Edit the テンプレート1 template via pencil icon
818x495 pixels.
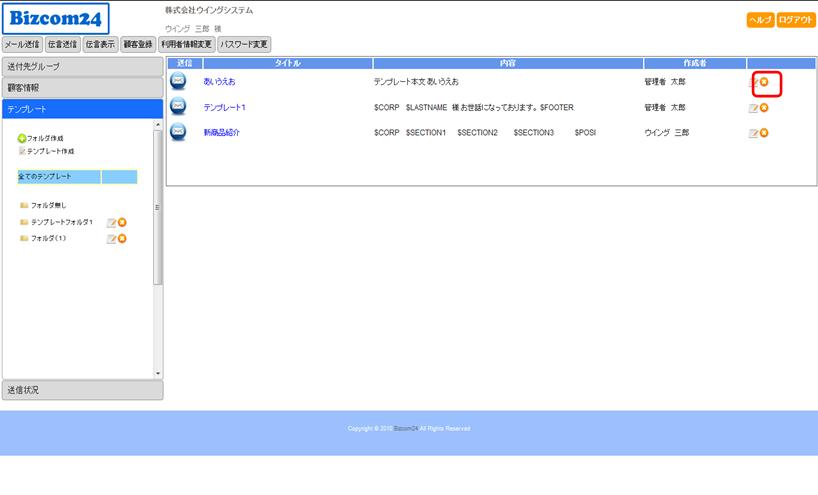[753, 108]
